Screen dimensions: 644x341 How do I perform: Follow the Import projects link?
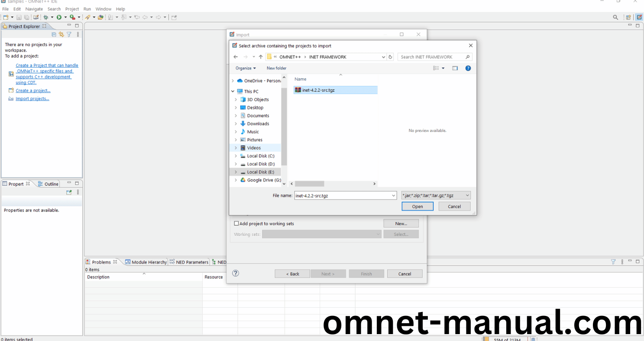point(32,98)
